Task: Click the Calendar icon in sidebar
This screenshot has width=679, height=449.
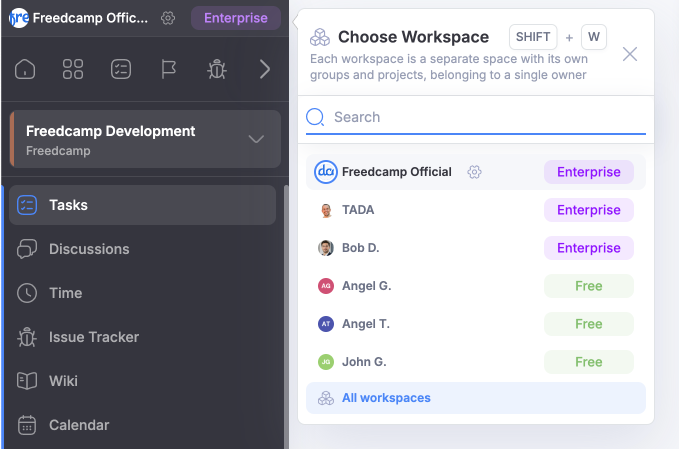Action: point(27,425)
